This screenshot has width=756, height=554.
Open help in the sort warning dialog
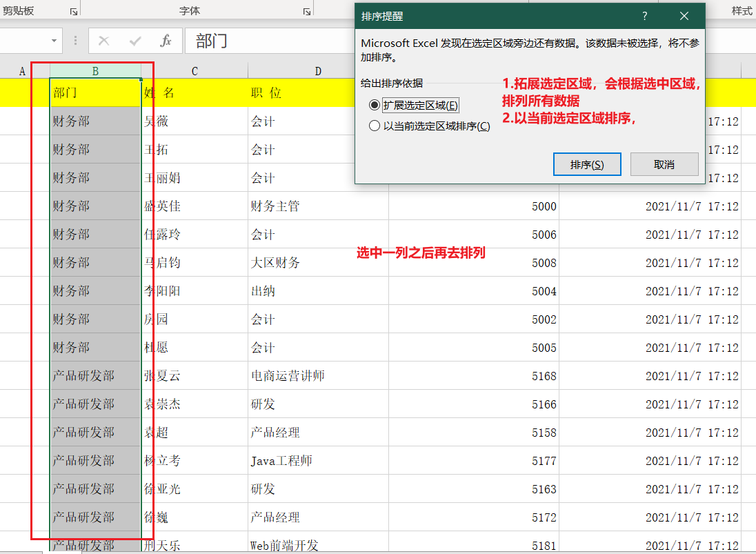[x=645, y=16]
